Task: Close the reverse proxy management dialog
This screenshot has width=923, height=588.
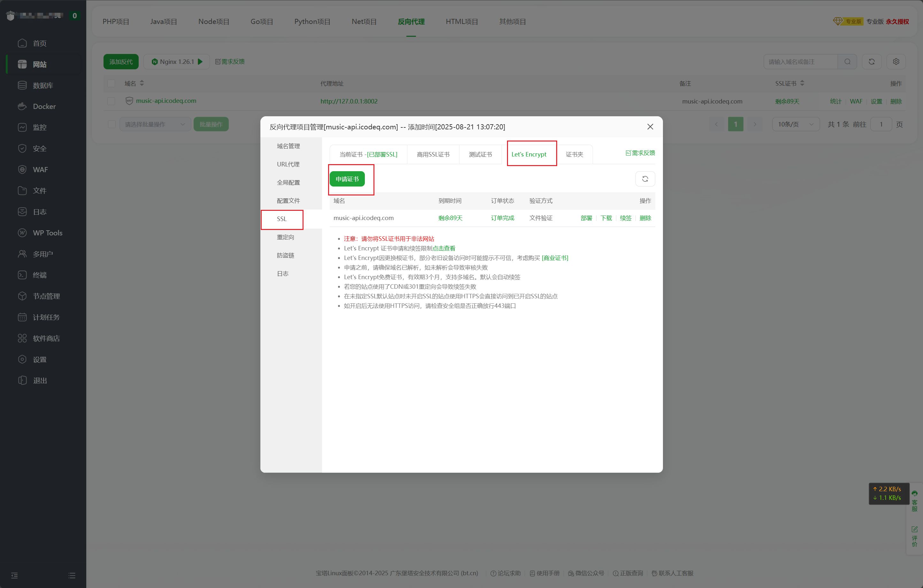Action: point(650,126)
